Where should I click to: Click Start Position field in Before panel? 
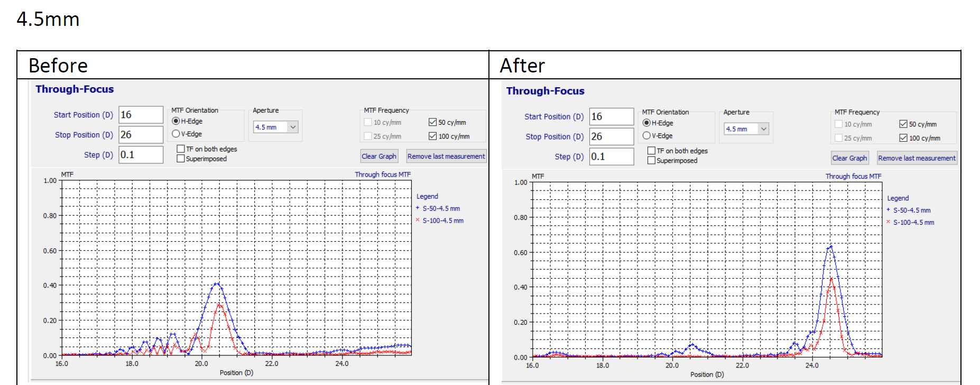pyautogui.click(x=141, y=115)
